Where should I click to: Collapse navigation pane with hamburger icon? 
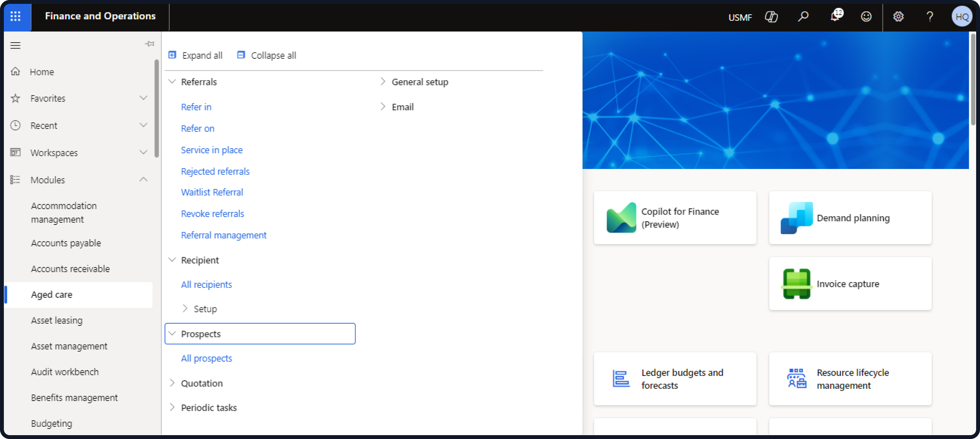pos(15,45)
